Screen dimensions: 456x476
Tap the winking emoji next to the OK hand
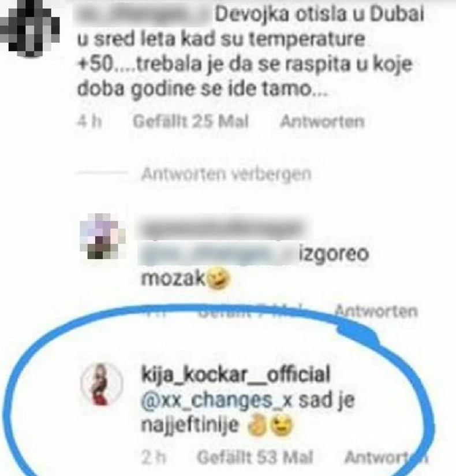[282, 426]
